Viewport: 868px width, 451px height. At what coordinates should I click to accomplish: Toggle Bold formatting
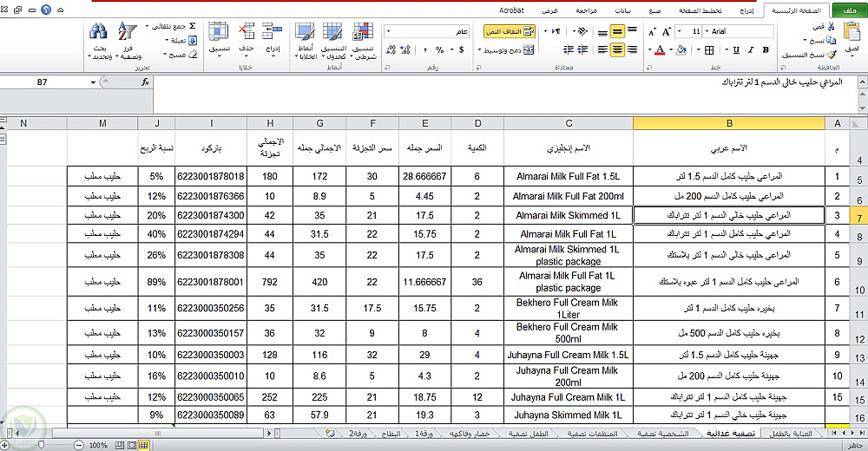point(766,50)
